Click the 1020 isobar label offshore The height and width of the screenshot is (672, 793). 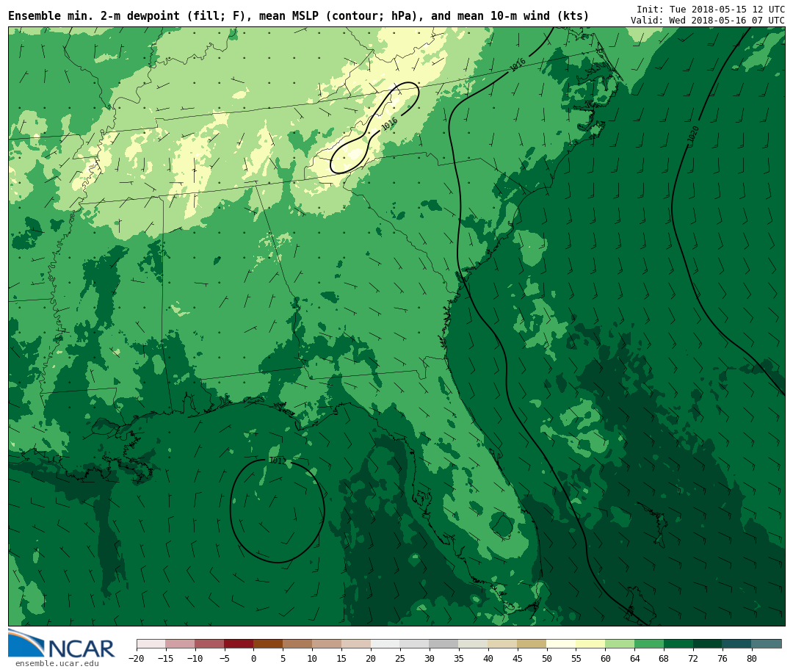click(x=693, y=134)
